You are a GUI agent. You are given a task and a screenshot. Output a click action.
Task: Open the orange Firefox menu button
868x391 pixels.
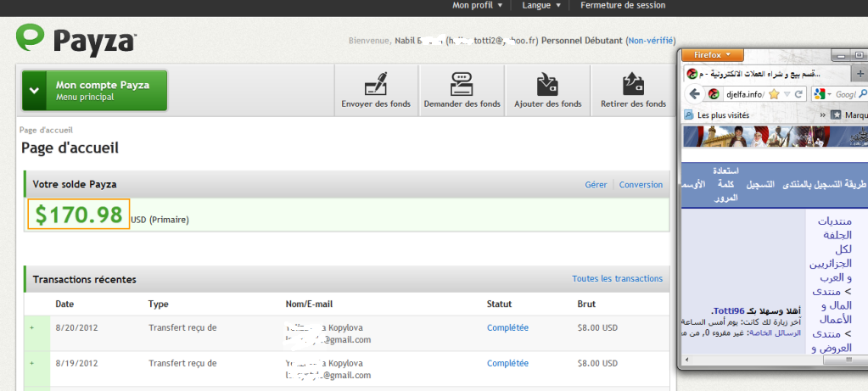tap(713, 55)
